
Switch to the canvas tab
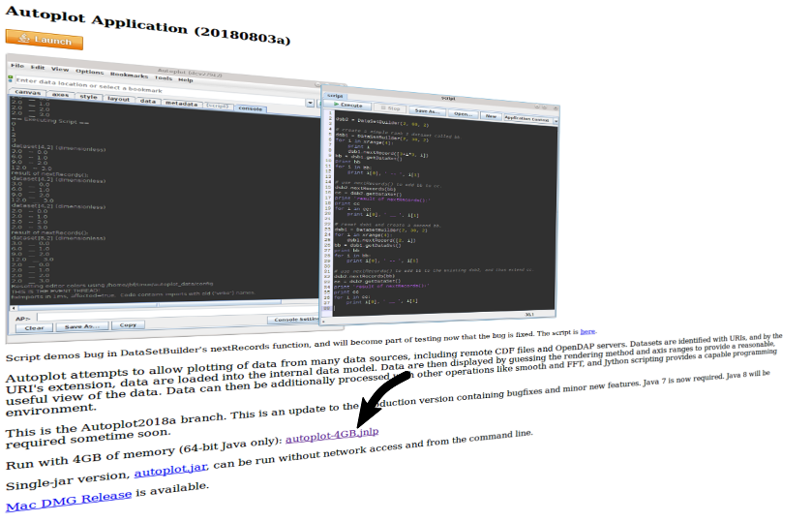coord(27,92)
